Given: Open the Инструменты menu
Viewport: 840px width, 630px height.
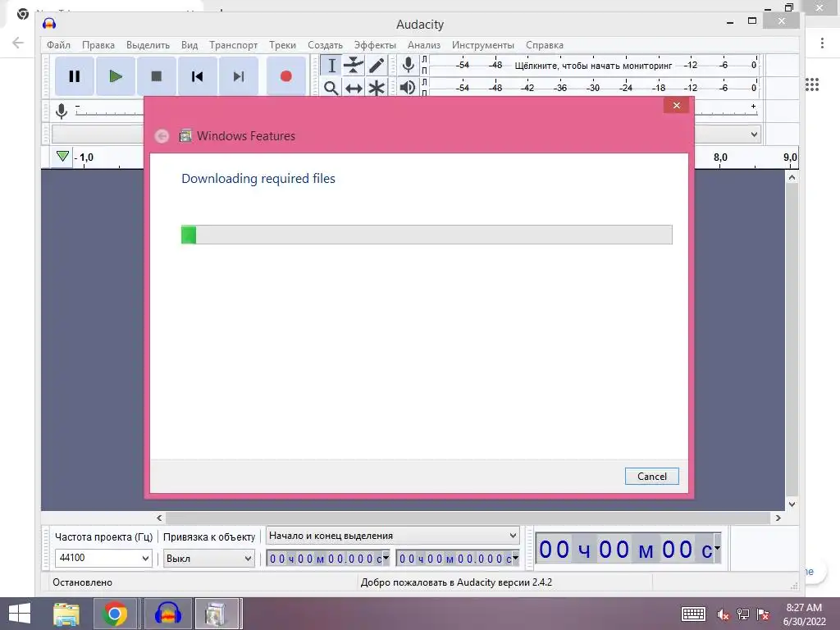Looking at the screenshot, I should (482, 45).
